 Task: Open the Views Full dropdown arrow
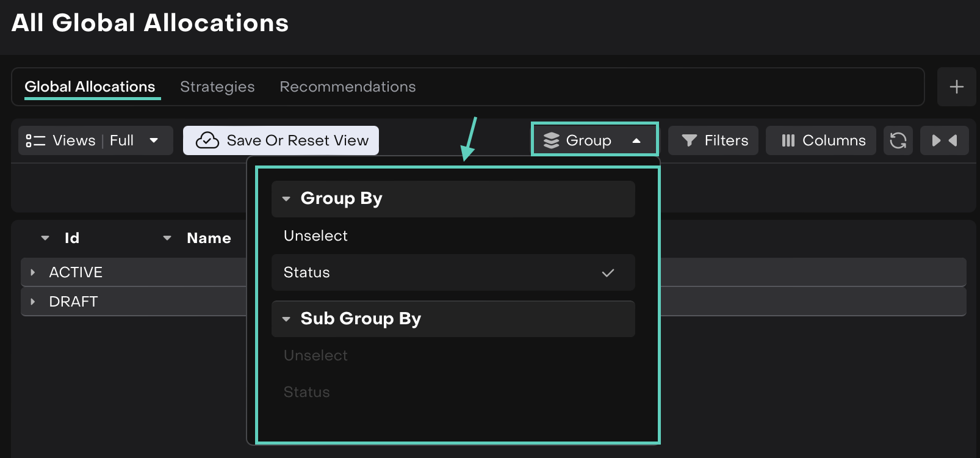[154, 140]
